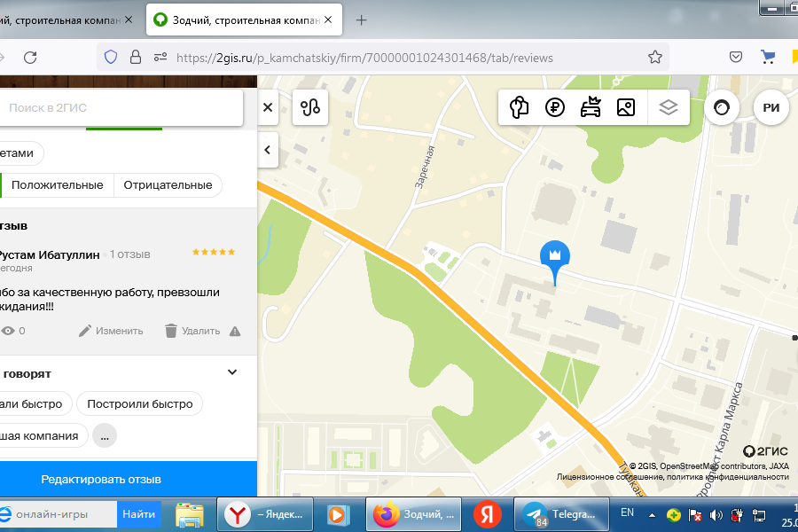The width and height of the screenshot is (798, 532).
Task: Open the volume speaker tray icon
Action: [x=716, y=515]
